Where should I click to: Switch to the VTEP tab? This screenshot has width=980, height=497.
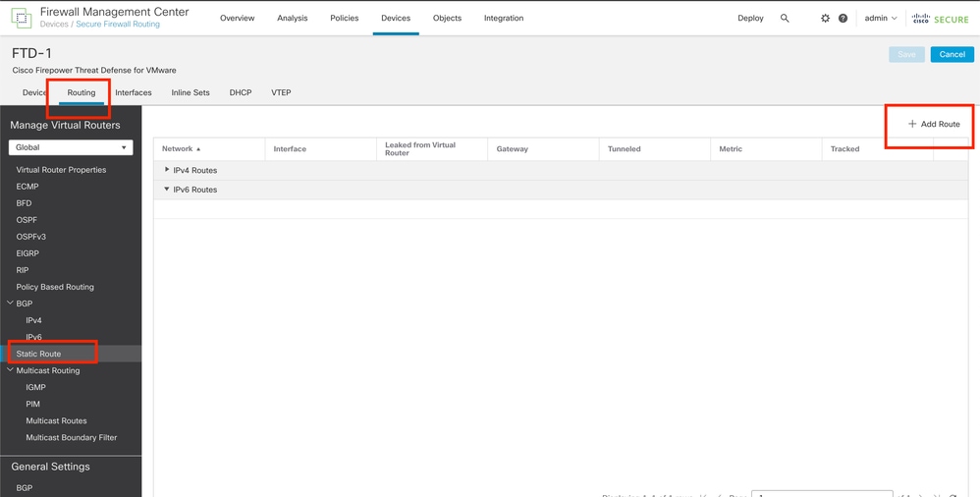pyautogui.click(x=281, y=92)
